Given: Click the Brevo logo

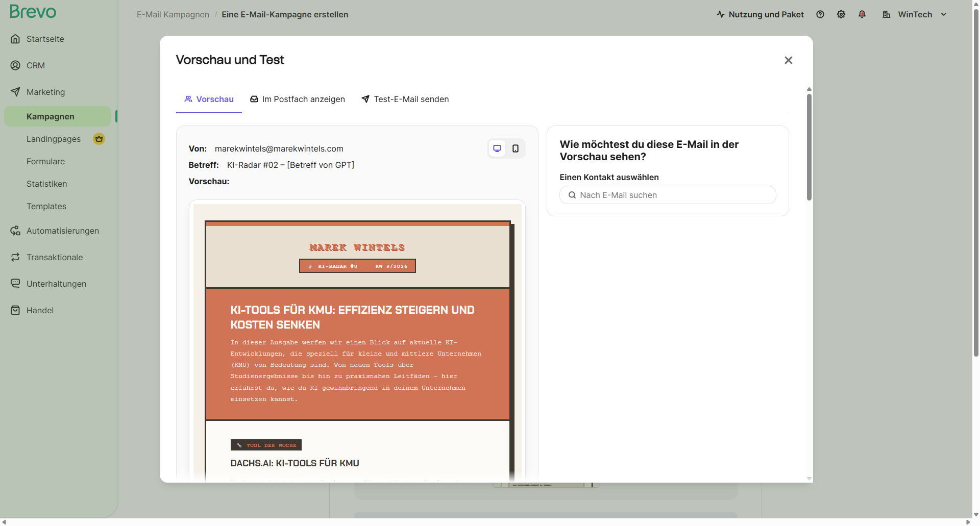Looking at the screenshot, I should (x=33, y=12).
